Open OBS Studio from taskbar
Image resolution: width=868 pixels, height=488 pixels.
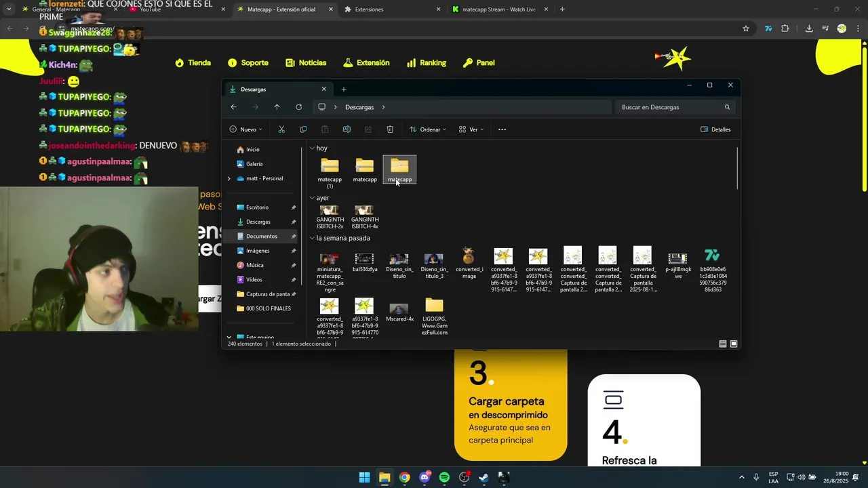(x=465, y=477)
